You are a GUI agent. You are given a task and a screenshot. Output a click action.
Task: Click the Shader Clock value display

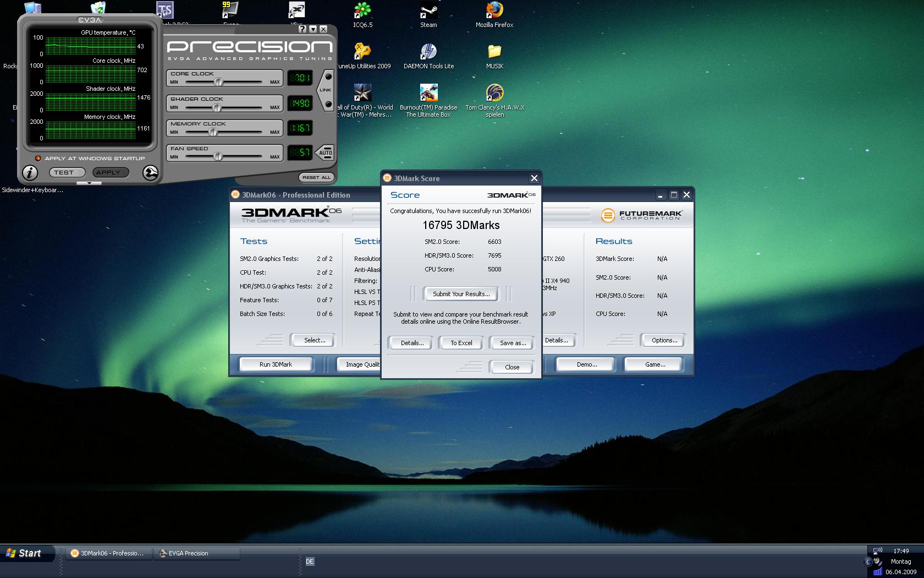pos(300,103)
